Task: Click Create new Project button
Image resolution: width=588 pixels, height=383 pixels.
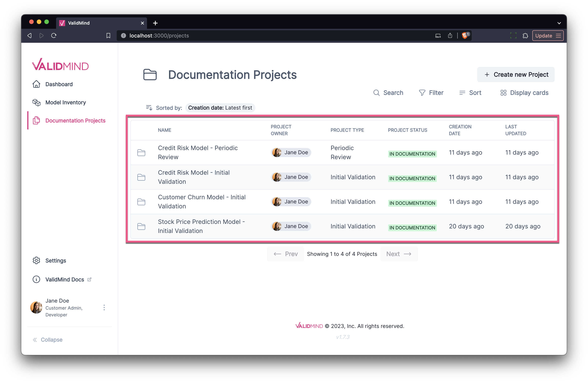Action: tap(516, 75)
